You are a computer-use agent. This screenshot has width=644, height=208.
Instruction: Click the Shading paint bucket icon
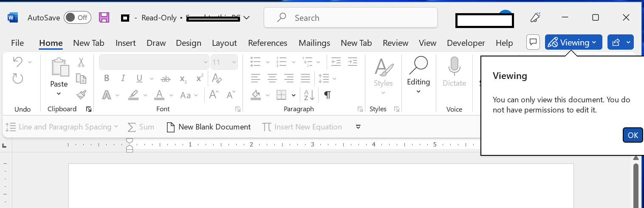tap(256, 95)
